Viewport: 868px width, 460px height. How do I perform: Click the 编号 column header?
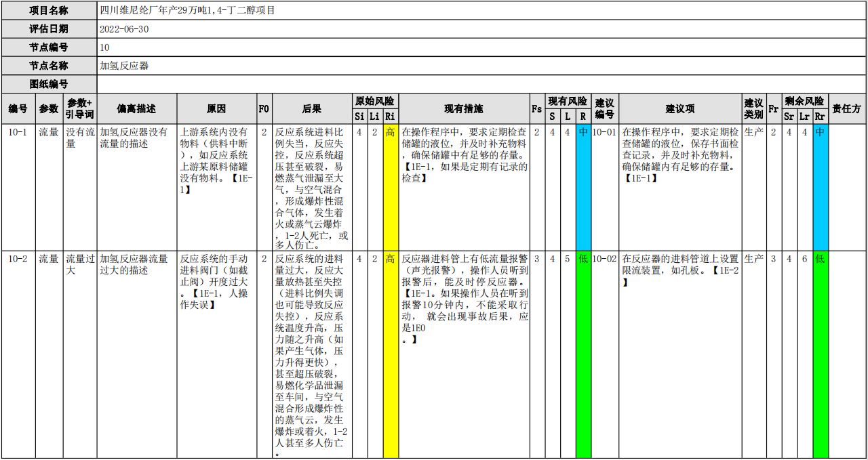(x=18, y=108)
